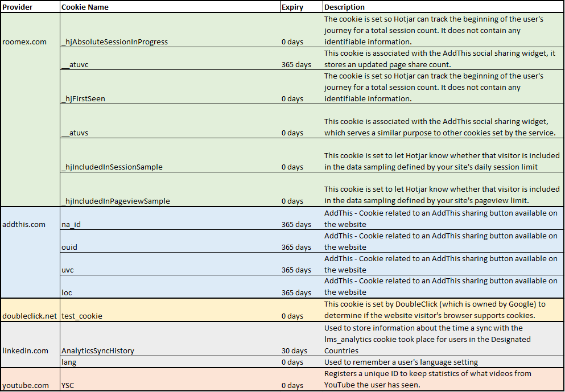The height and width of the screenshot is (392, 565).
Task: Select the lang cookie name cell
Action: coord(170,362)
